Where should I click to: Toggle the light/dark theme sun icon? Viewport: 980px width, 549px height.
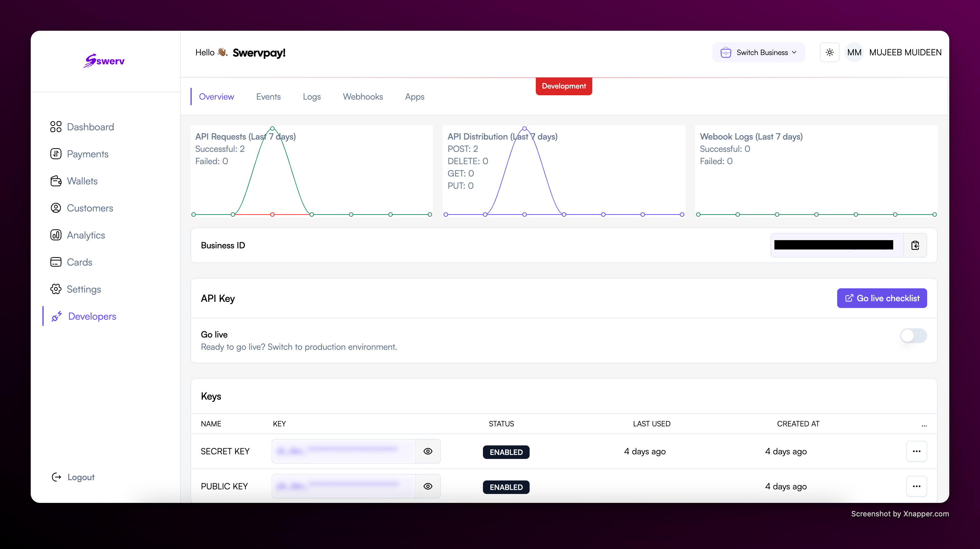(x=830, y=52)
